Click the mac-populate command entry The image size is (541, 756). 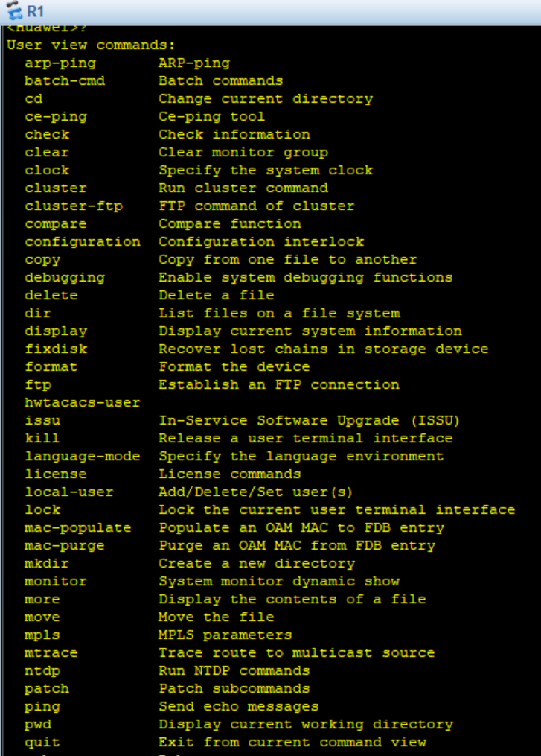[78, 528]
